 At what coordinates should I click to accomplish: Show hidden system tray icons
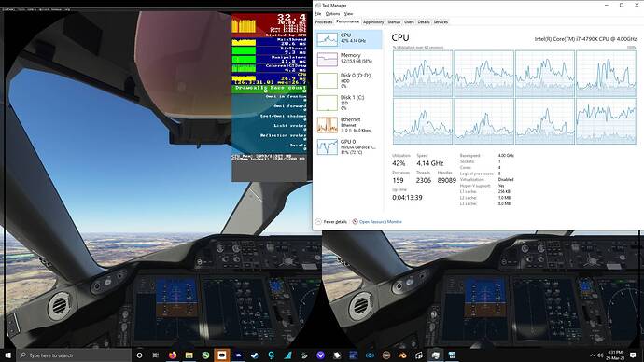pyautogui.click(x=592, y=355)
